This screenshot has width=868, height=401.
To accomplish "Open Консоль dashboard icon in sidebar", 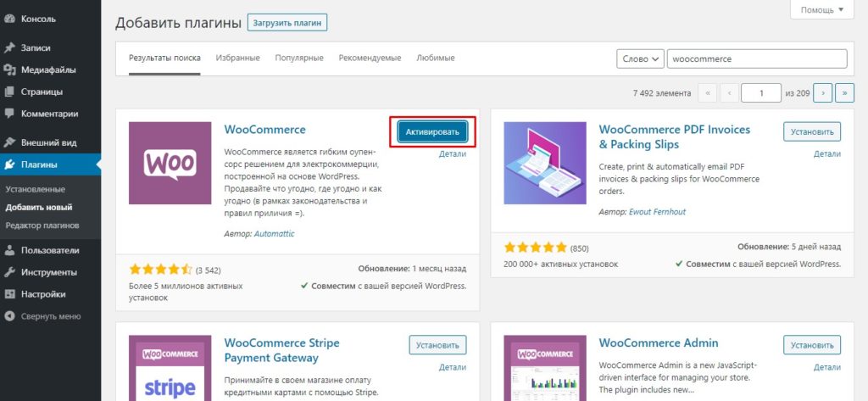I will coord(9,19).
